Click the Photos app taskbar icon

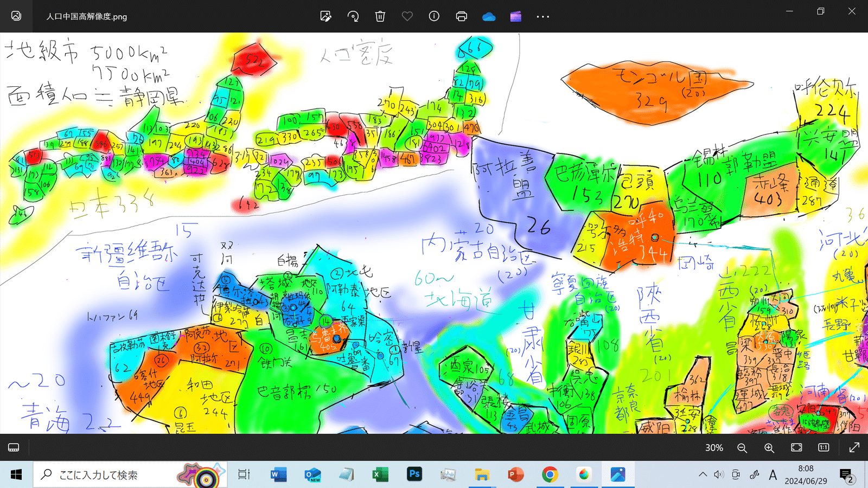618,475
